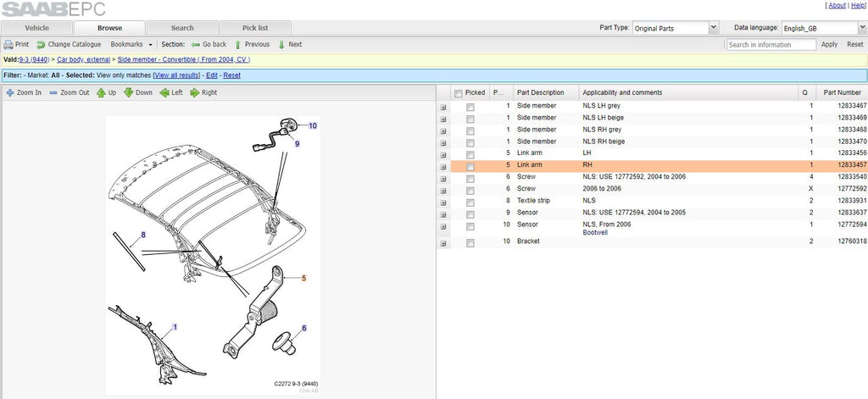868x399 pixels.
Task: Click Zoom In on the diagram
Action: (x=24, y=92)
